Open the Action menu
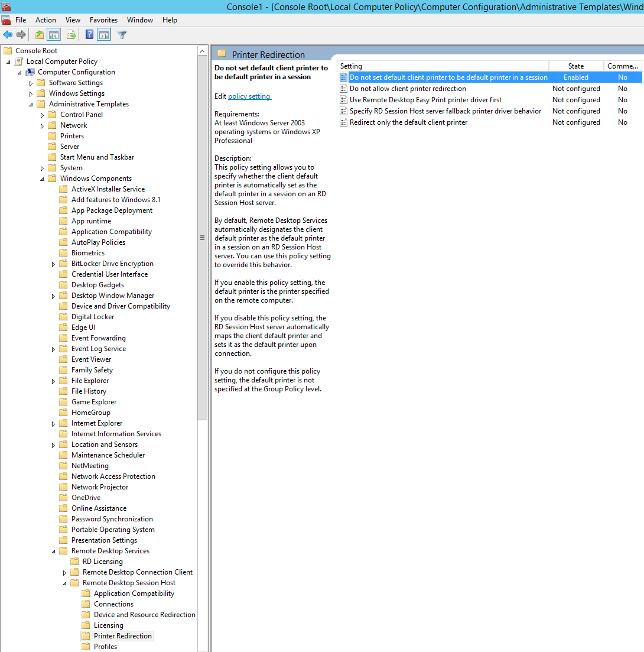Image resolution: width=644 pixels, height=652 pixels. tap(45, 20)
